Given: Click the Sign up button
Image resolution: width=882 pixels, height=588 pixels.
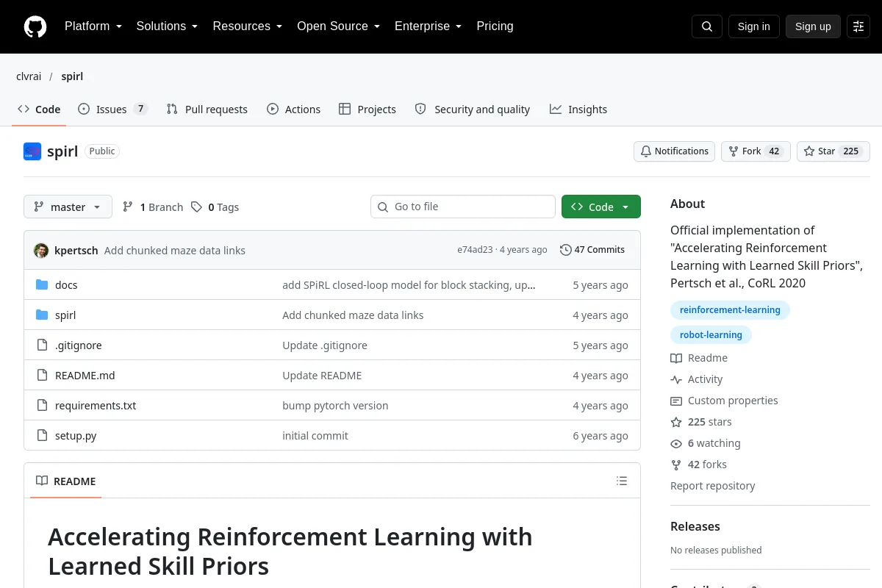Looking at the screenshot, I should pyautogui.click(x=813, y=26).
